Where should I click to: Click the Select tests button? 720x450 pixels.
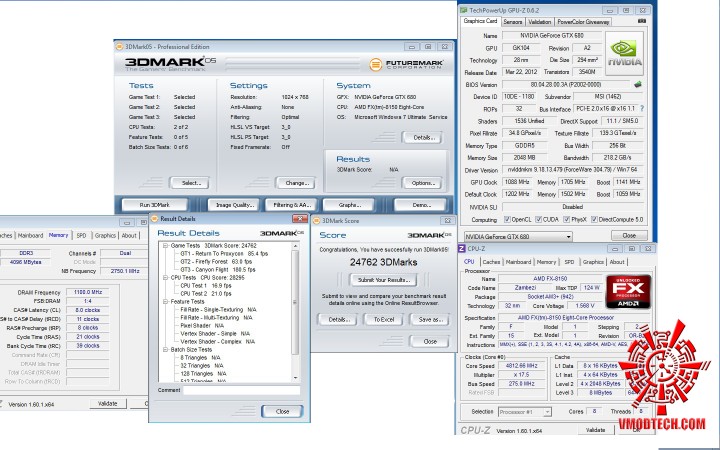click(190, 183)
